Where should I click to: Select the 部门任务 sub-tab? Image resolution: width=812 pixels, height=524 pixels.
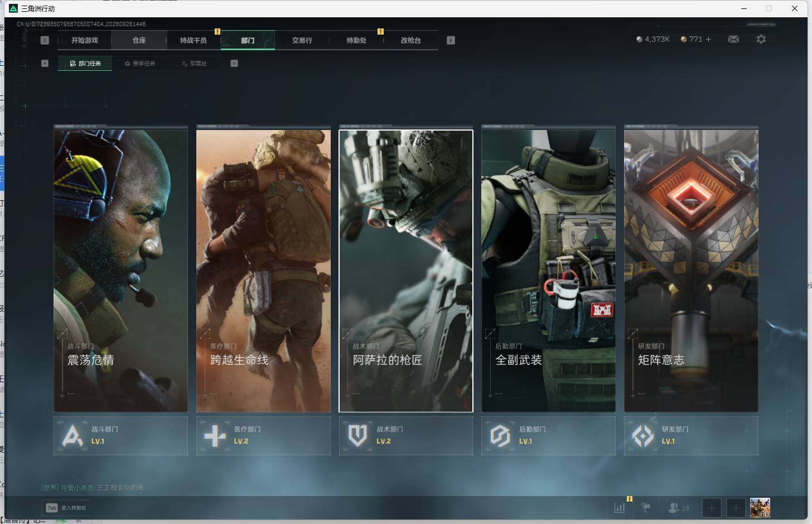click(85, 64)
